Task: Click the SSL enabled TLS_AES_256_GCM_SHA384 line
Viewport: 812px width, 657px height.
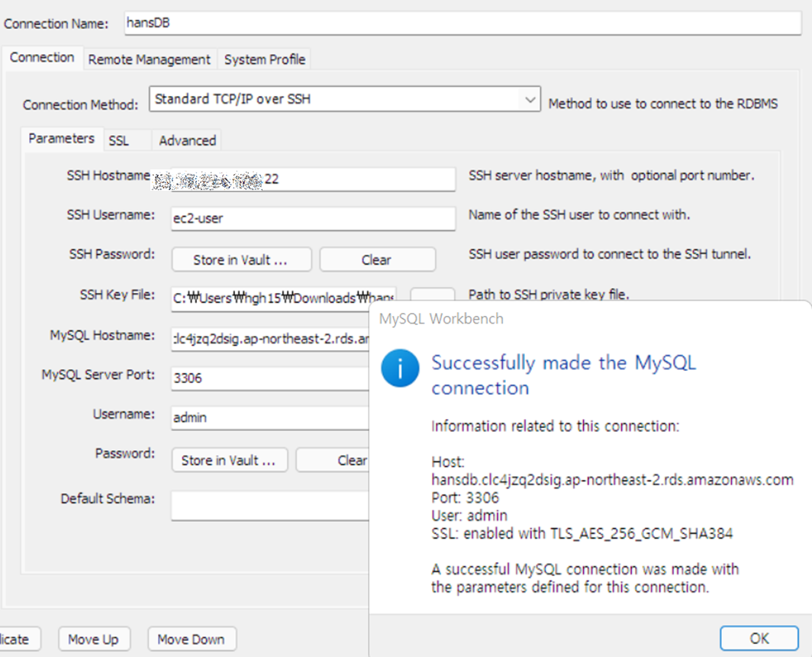Action: 582,534
